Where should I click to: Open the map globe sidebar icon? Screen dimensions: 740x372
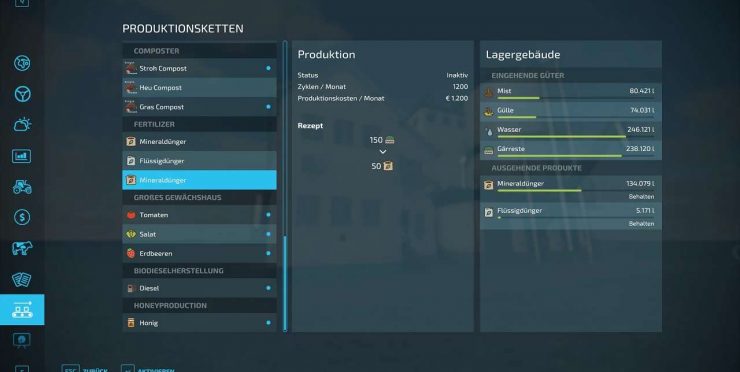[x=22, y=63]
